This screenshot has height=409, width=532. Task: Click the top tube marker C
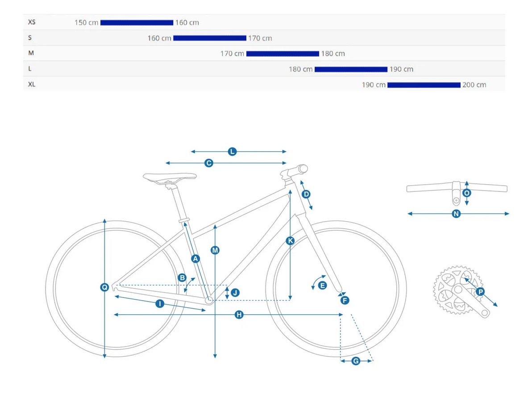point(208,163)
